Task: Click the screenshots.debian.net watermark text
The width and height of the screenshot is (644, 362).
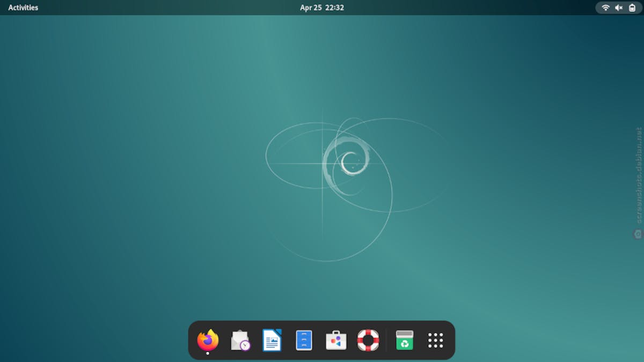Action: 638,174
